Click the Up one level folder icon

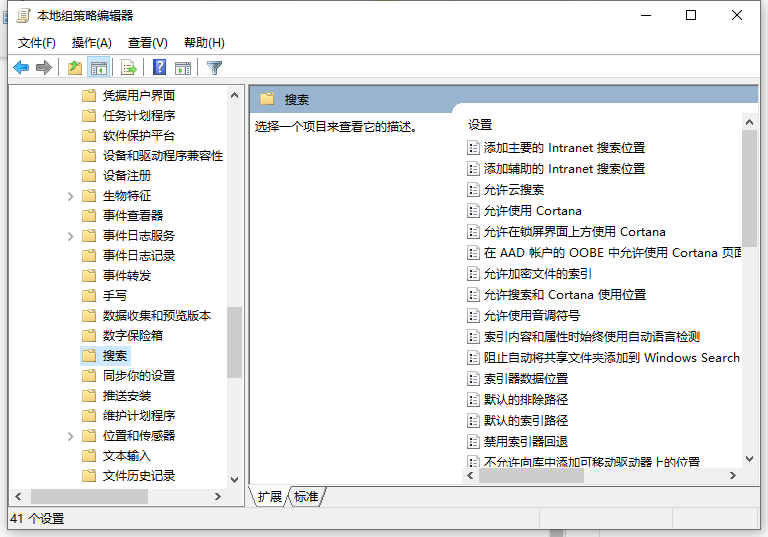click(75, 68)
